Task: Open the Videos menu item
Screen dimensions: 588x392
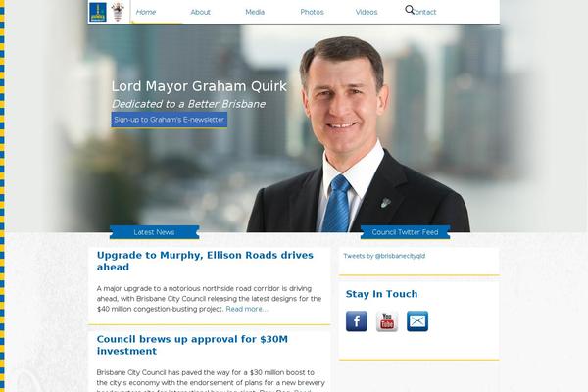Action: [367, 12]
